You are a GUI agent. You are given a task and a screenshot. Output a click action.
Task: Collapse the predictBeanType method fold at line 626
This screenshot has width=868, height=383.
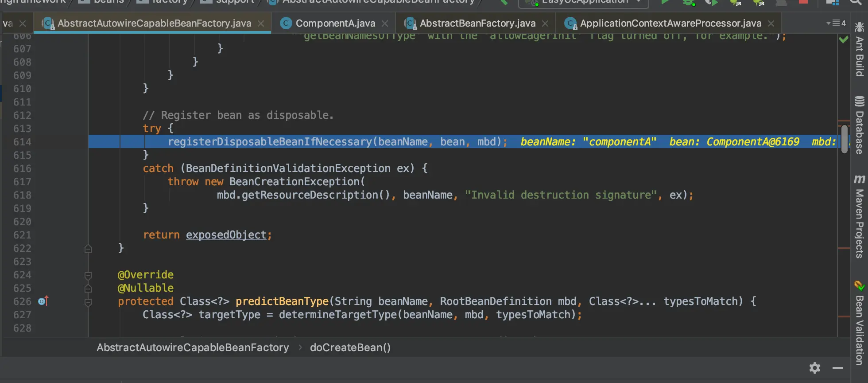click(88, 302)
